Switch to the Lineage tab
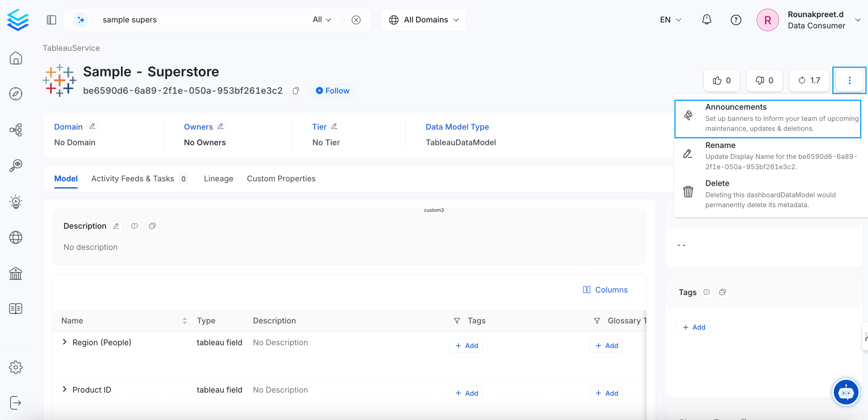Screen dimensions: 868x420 [x=218, y=179]
